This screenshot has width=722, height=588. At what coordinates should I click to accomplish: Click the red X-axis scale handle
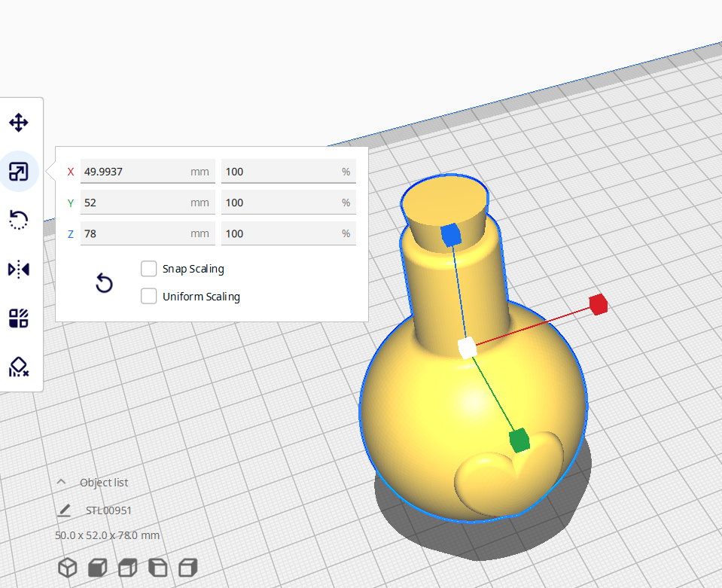pos(599,305)
